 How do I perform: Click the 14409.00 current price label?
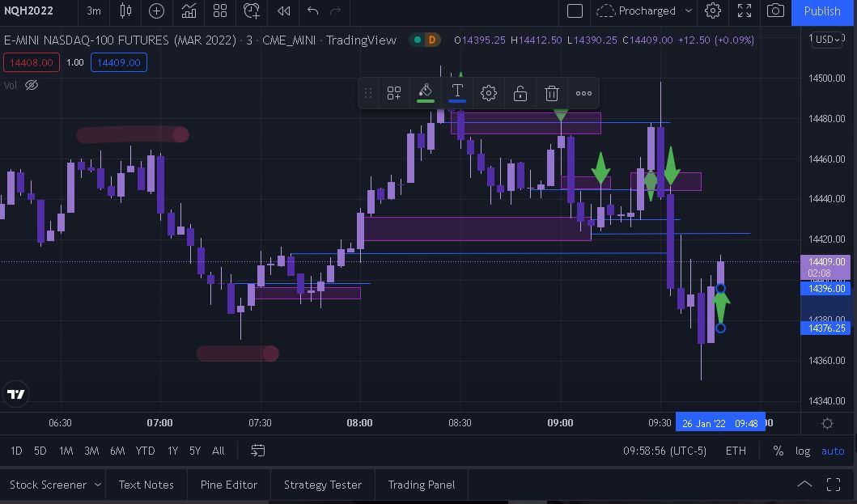pyautogui.click(x=826, y=267)
